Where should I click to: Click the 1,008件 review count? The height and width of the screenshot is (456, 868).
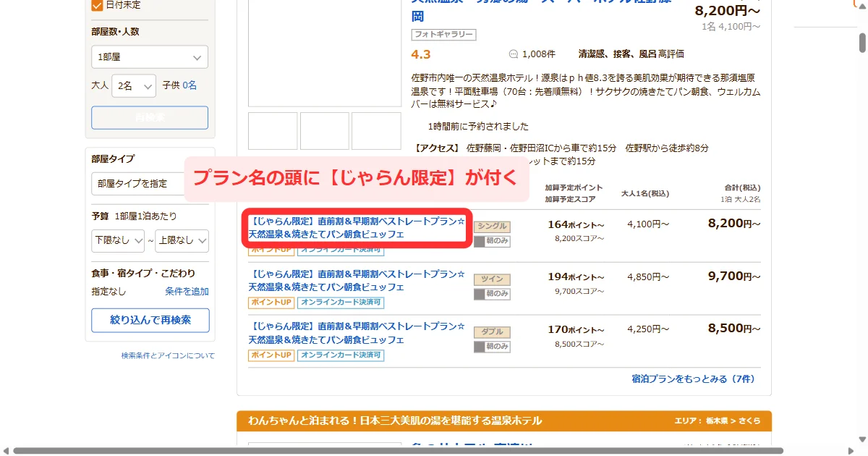coord(539,54)
